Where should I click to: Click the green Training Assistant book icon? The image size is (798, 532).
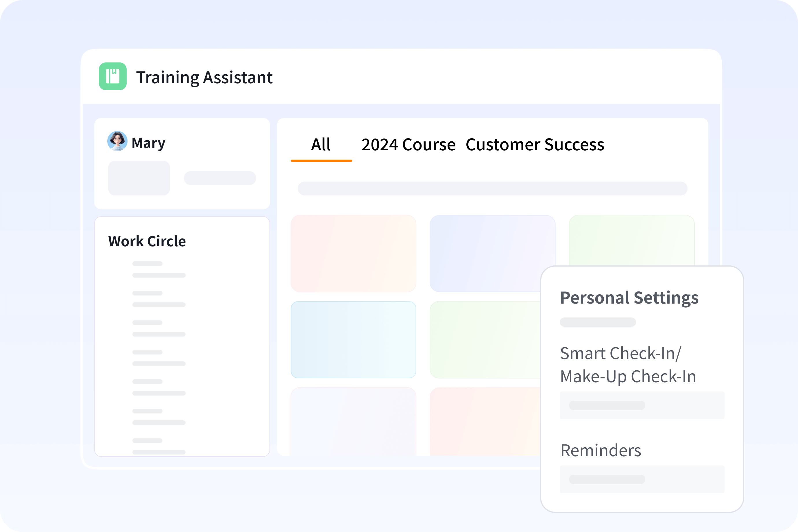pyautogui.click(x=113, y=76)
